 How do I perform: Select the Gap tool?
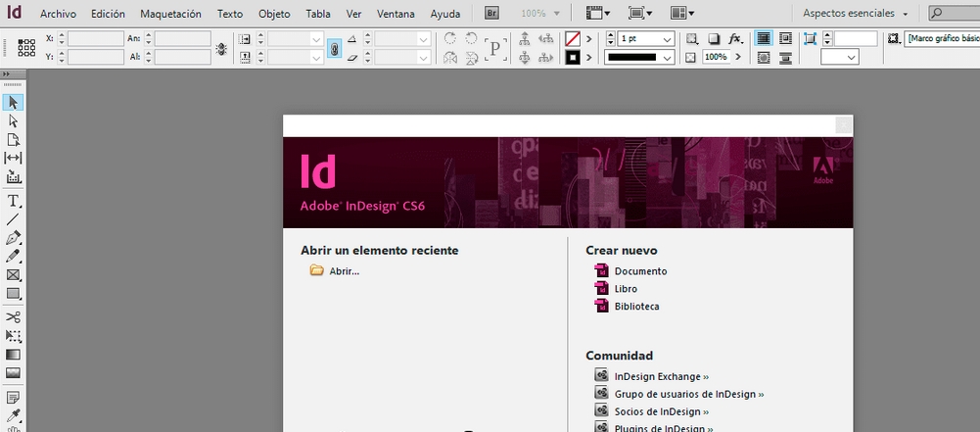pyautogui.click(x=13, y=158)
